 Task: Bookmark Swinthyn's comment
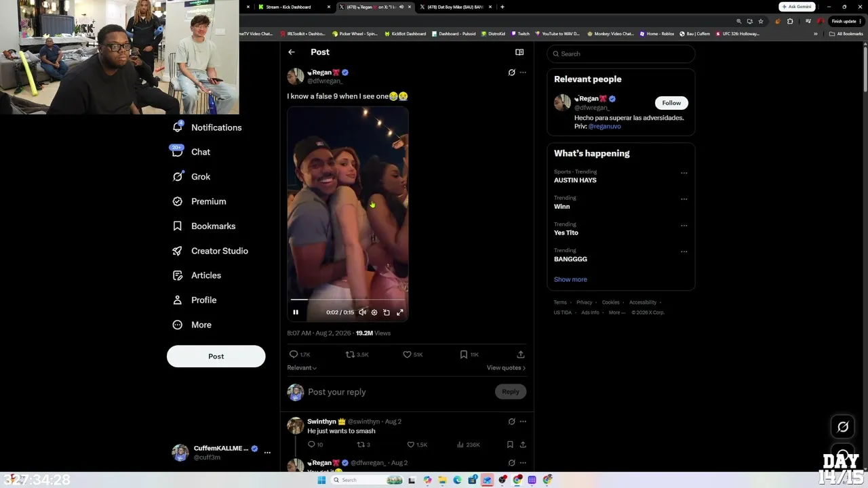510,445
